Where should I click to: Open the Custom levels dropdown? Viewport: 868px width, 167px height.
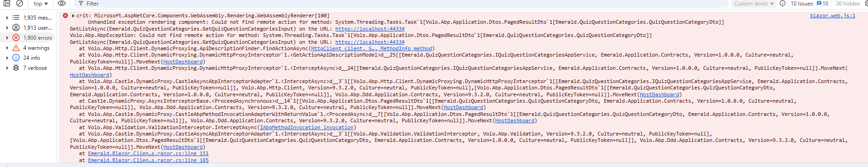pyautogui.click(x=754, y=3)
